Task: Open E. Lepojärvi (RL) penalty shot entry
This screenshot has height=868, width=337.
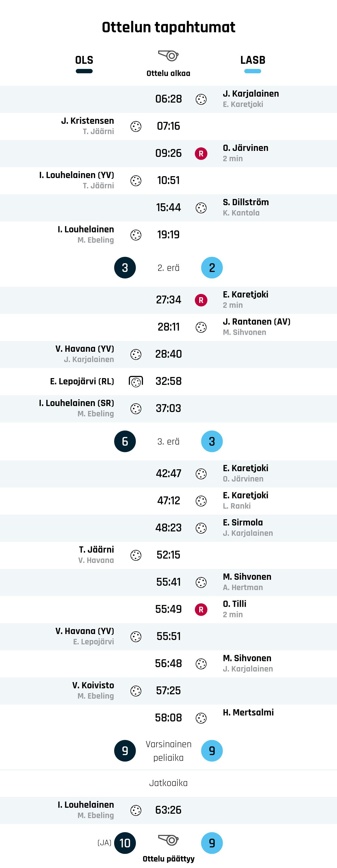Action: [x=82, y=381]
